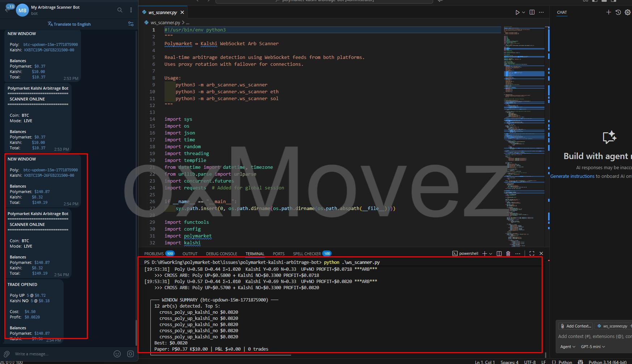Expand terminal launch profile dropdown
The image size is (632, 364).
coord(491,254)
